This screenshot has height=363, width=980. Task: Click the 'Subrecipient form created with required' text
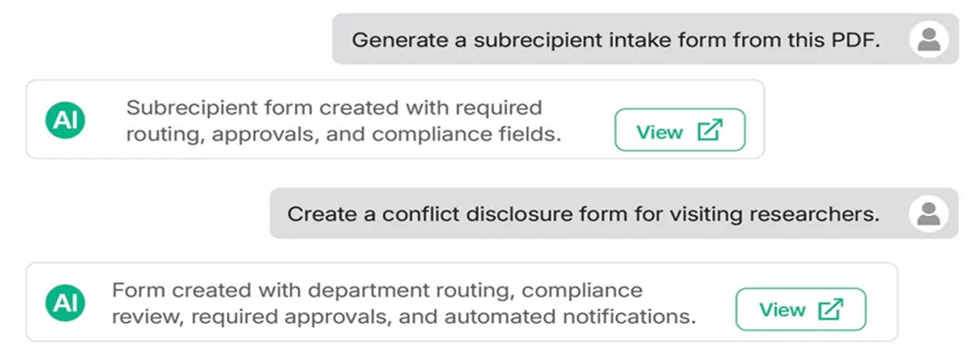click(334, 107)
